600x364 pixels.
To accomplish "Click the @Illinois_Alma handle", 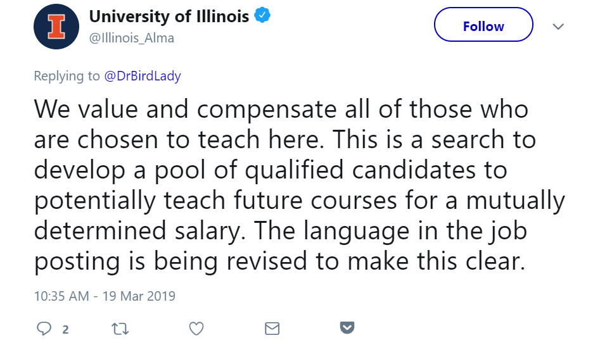I will 132,38.
